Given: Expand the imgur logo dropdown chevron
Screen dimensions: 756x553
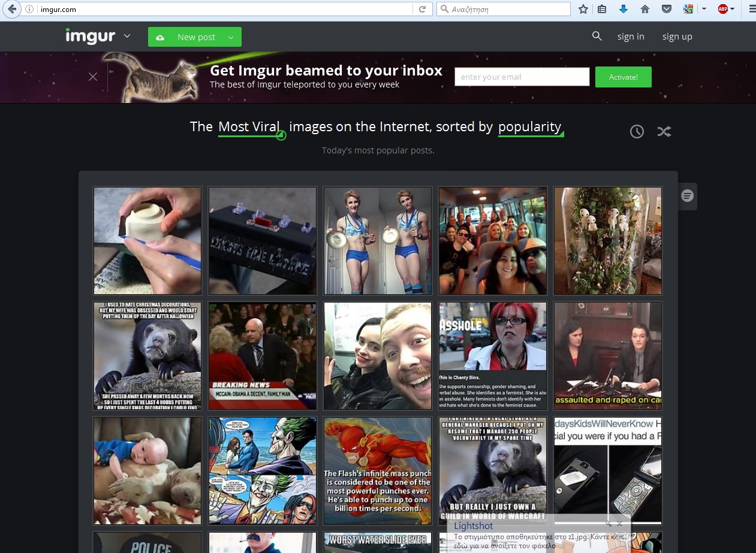Looking at the screenshot, I should click(x=127, y=37).
